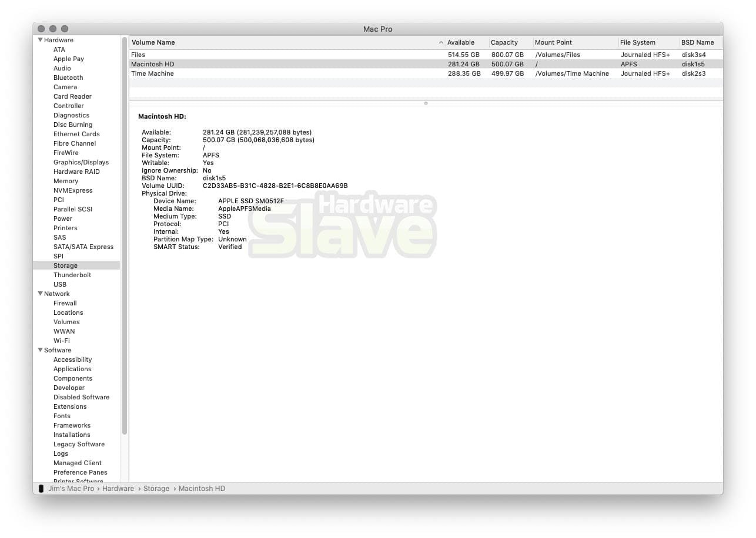Select NVMExpress in the sidebar
This screenshot has width=756, height=538.
point(73,190)
